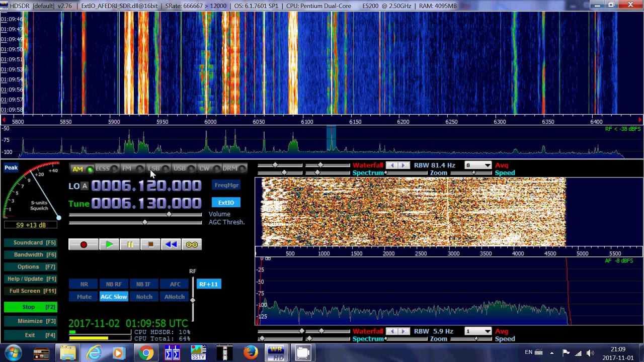644x362 pixels.
Task: Switch to Full Screen [F11]
Action: point(30,291)
